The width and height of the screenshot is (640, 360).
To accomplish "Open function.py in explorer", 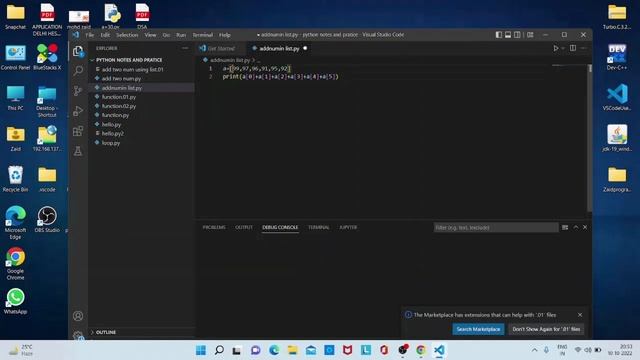I will 115,115.
